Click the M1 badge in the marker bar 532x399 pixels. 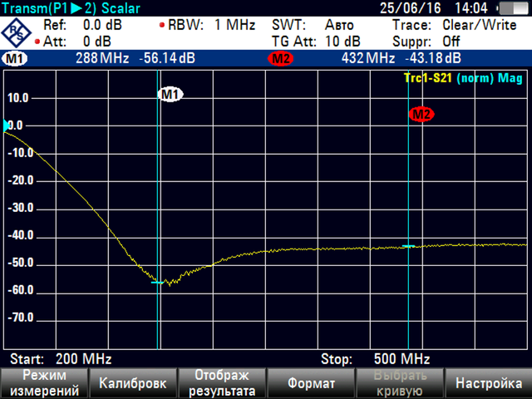pos(15,59)
